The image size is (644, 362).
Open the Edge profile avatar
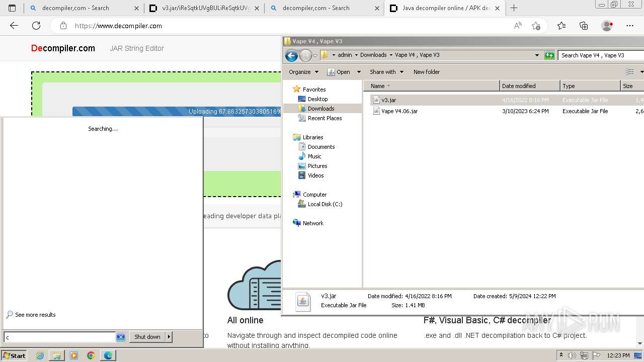coord(607,26)
